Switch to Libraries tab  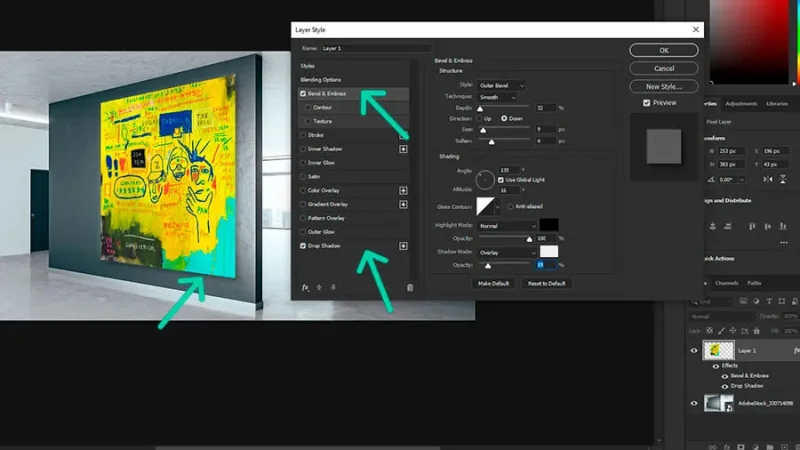coord(777,104)
